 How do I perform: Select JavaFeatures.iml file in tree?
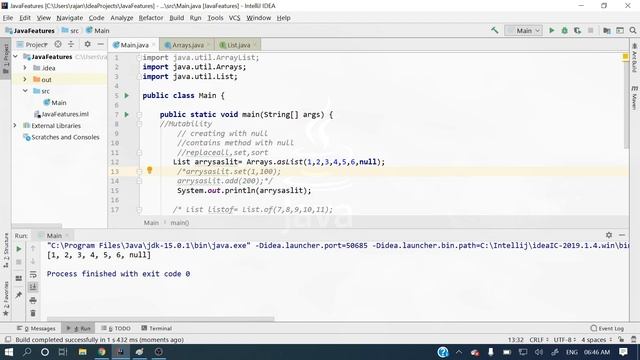click(x=61, y=114)
